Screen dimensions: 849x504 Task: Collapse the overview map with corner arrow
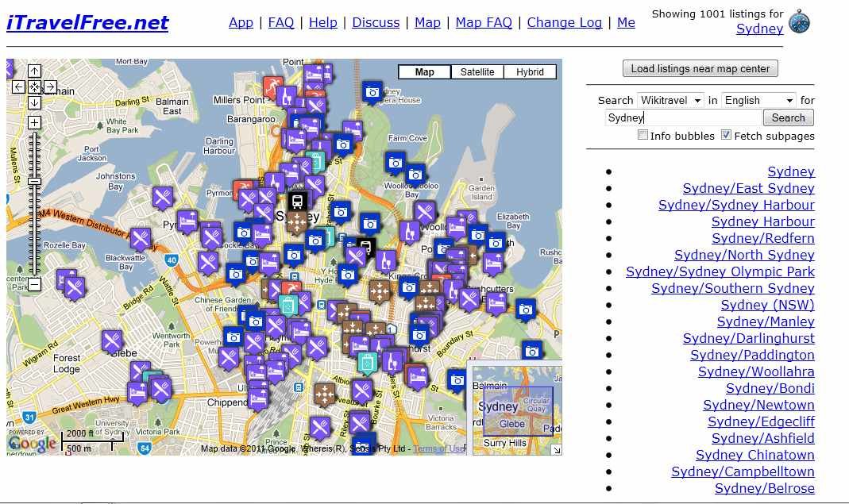[x=556, y=449]
